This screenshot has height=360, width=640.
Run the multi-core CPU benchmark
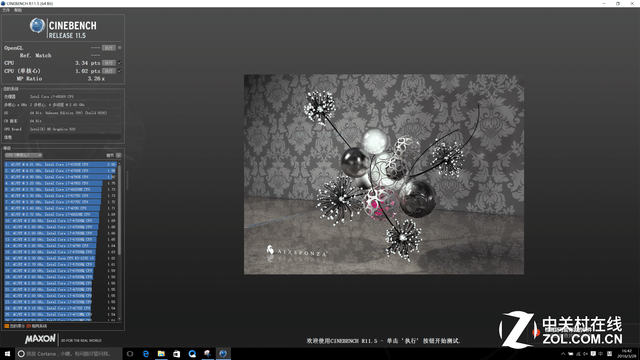point(109,63)
